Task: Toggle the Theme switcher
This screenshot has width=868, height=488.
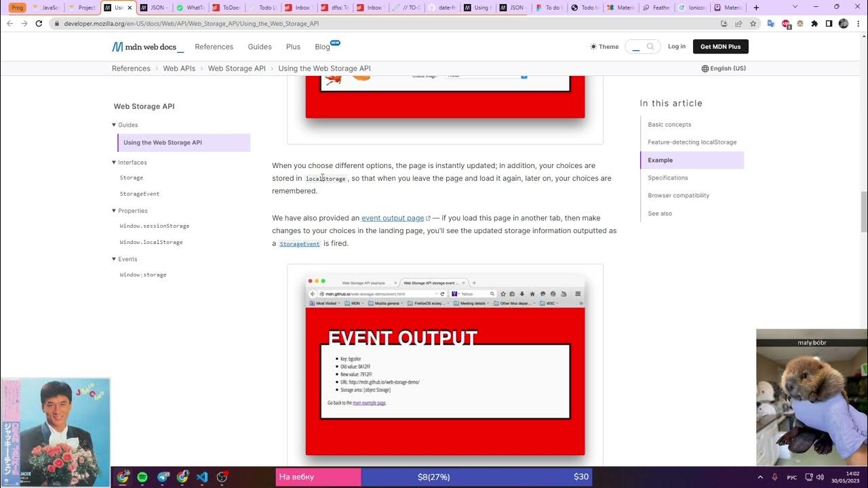Action: click(604, 47)
